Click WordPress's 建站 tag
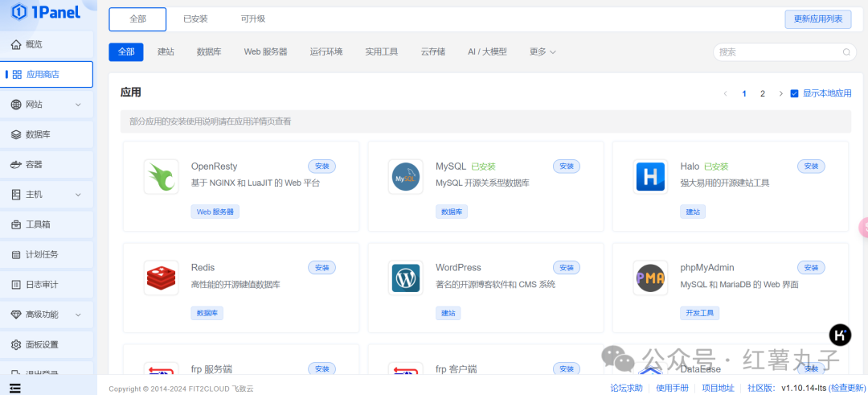 (448, 313)
